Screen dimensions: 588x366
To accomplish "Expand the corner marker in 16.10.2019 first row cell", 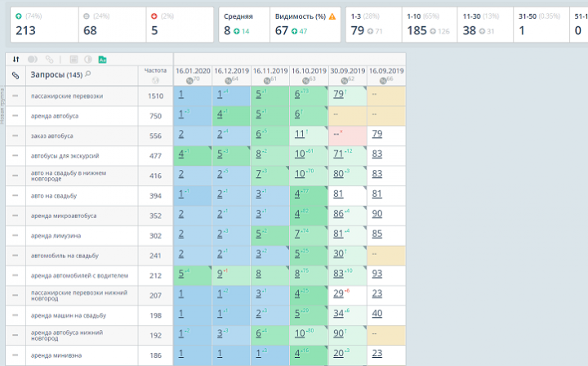I will pos(325,88).
